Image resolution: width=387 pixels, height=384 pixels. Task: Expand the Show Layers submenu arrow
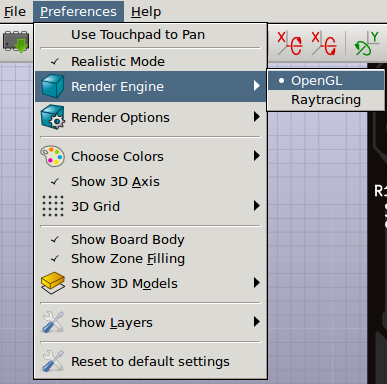(x=256, y=322)
